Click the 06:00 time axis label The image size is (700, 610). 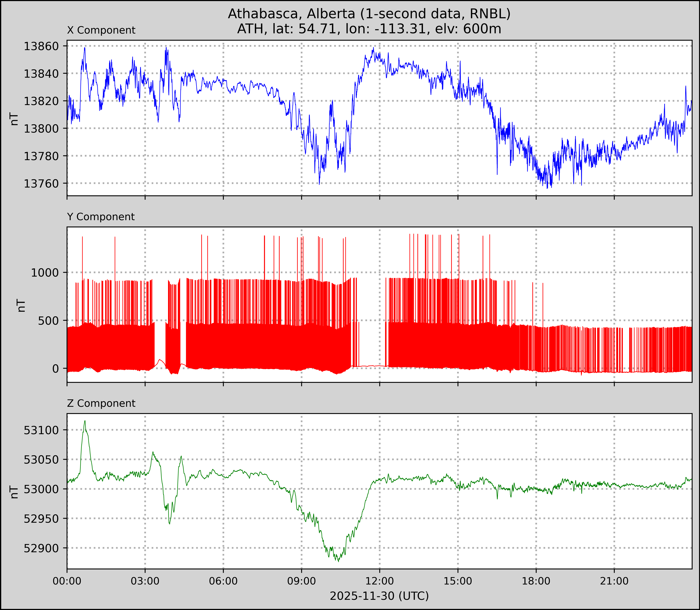click(223, 581)
